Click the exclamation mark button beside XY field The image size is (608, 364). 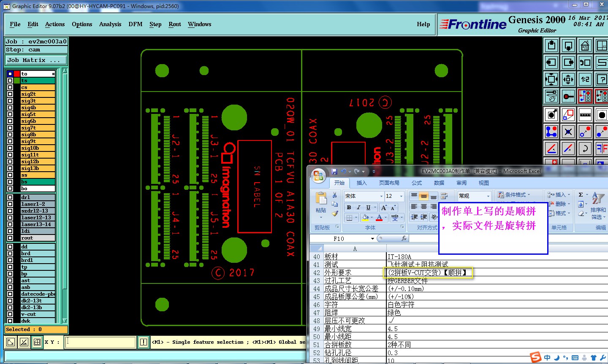[144, 342]
